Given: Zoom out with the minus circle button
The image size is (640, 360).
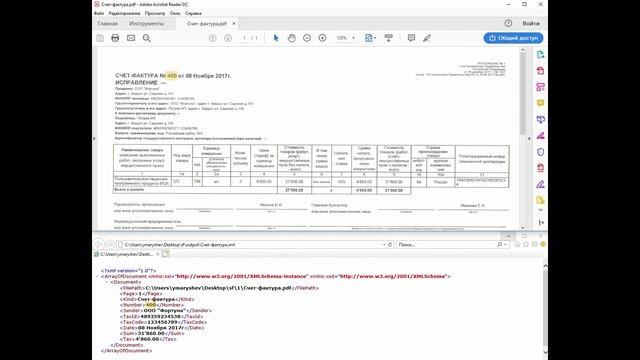Looking at the screenshot, I should [x=307, y=38].
